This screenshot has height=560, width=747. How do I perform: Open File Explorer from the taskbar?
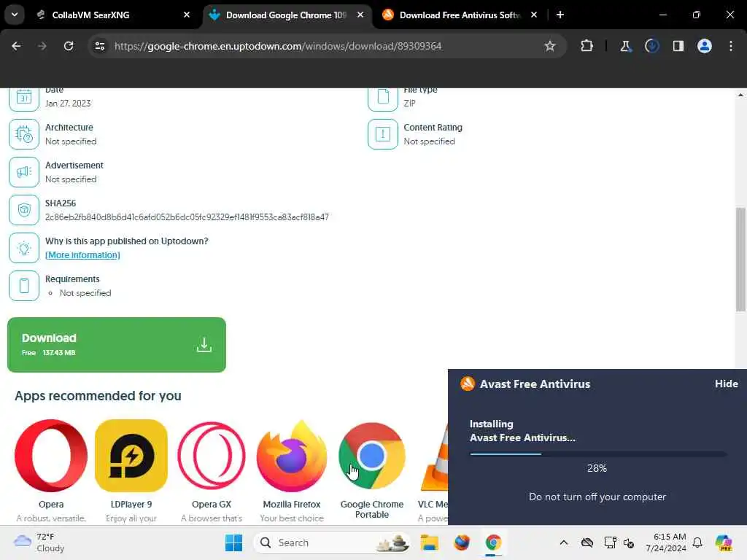[429, 542]
